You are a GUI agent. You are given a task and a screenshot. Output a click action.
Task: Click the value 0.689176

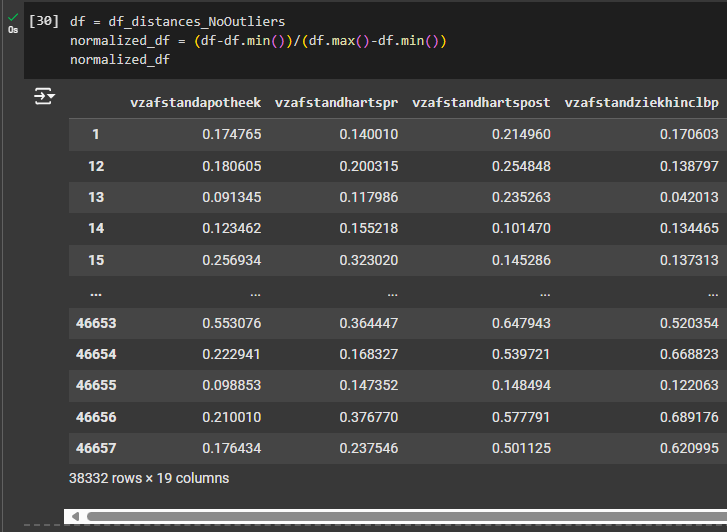tap(689, 417)
